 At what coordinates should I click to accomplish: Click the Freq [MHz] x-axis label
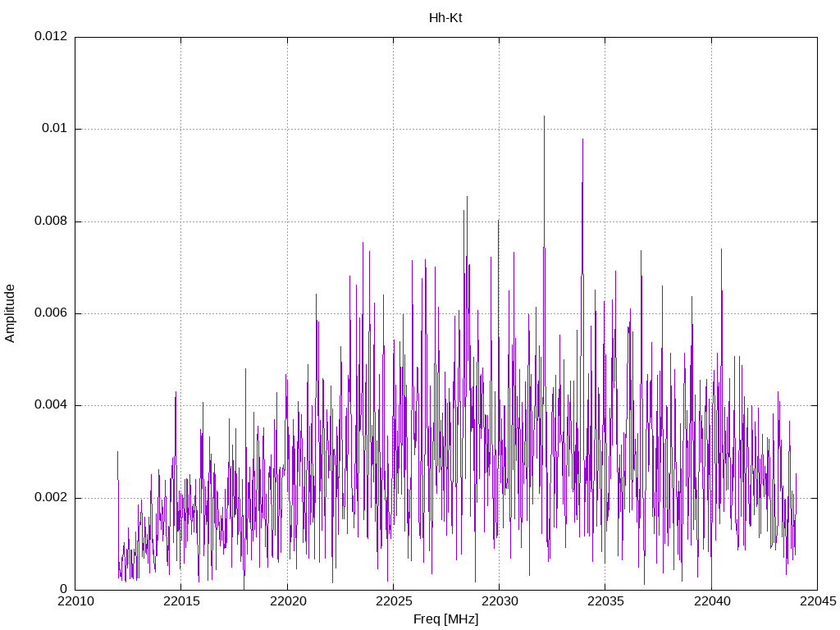pos(445,619)
